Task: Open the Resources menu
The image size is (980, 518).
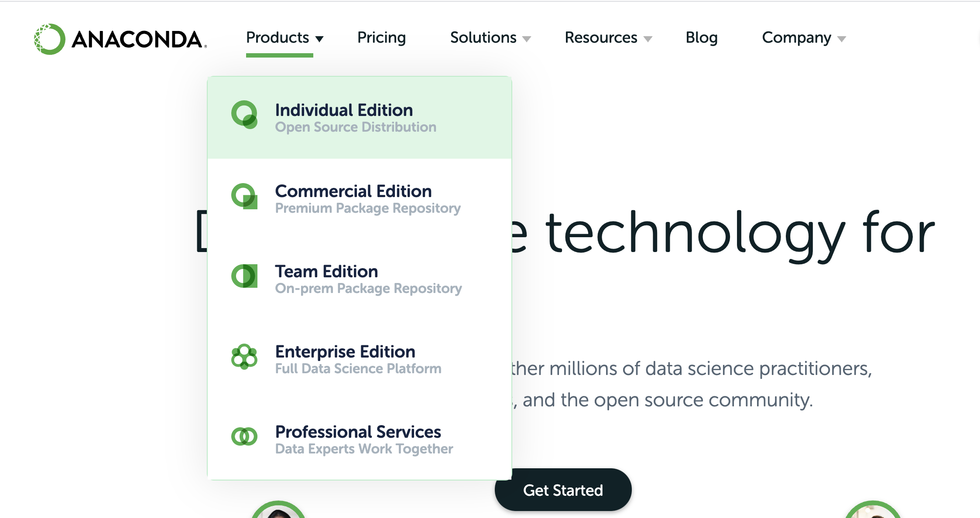Action: 601,37
